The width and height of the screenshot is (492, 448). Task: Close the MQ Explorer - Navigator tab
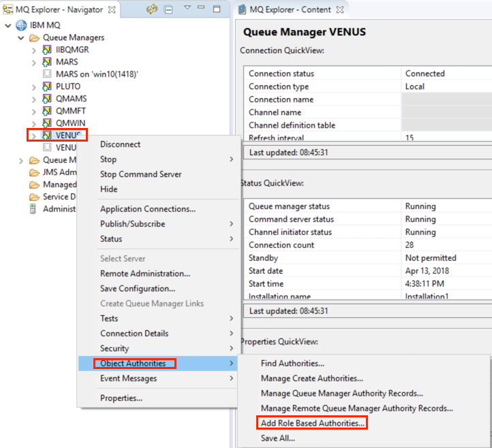tap(112, 10)
